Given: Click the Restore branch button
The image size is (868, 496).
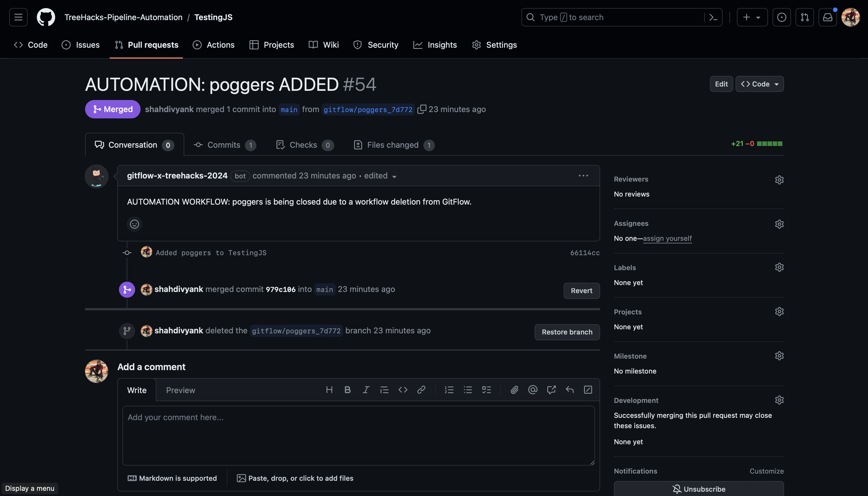Looking at the screenshot, I should coord(567,332).
